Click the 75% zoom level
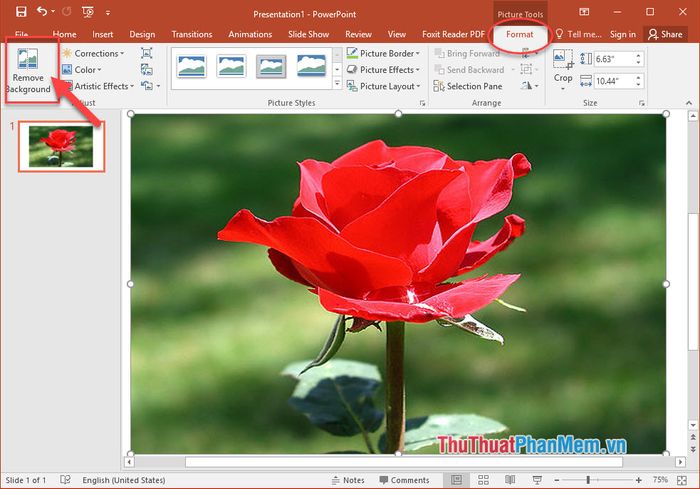The height and width of the screenshot is (489, 700). (x=660, y=480)
